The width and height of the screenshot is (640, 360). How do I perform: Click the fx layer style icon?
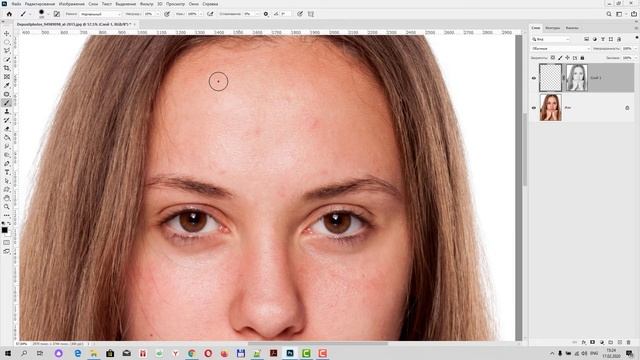click(x=584, y=342)
